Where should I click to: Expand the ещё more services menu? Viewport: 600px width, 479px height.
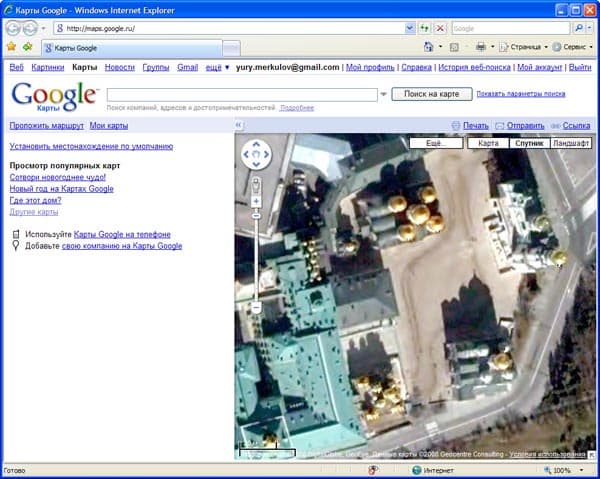click(x=217, y=67)
